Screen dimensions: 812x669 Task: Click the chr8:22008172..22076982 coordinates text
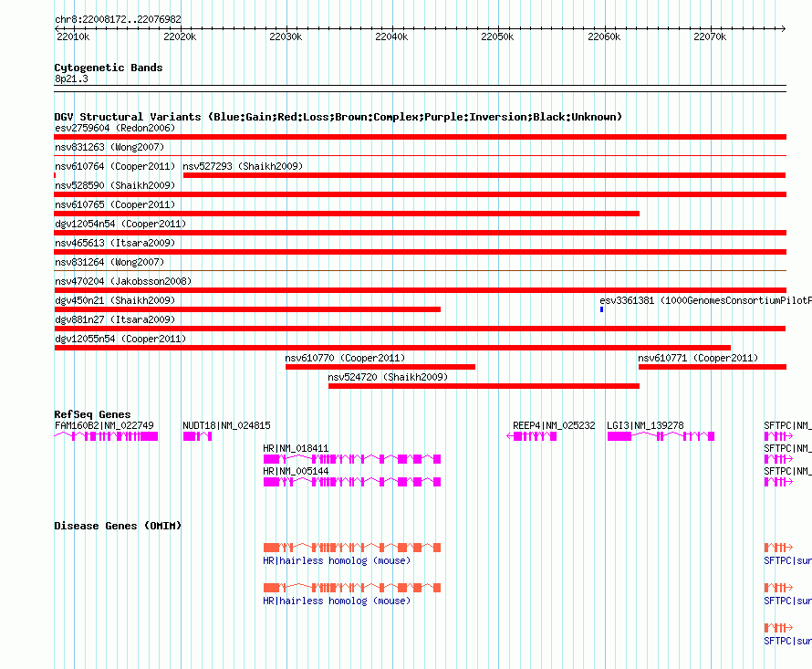coord(118,20)
